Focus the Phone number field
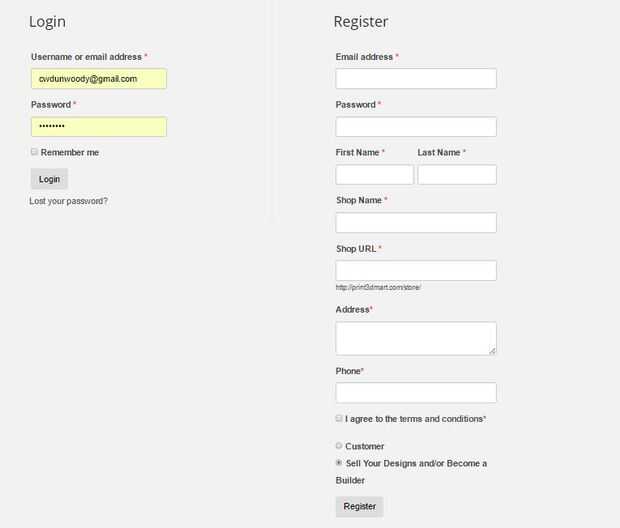 click(x=416, y=392)
